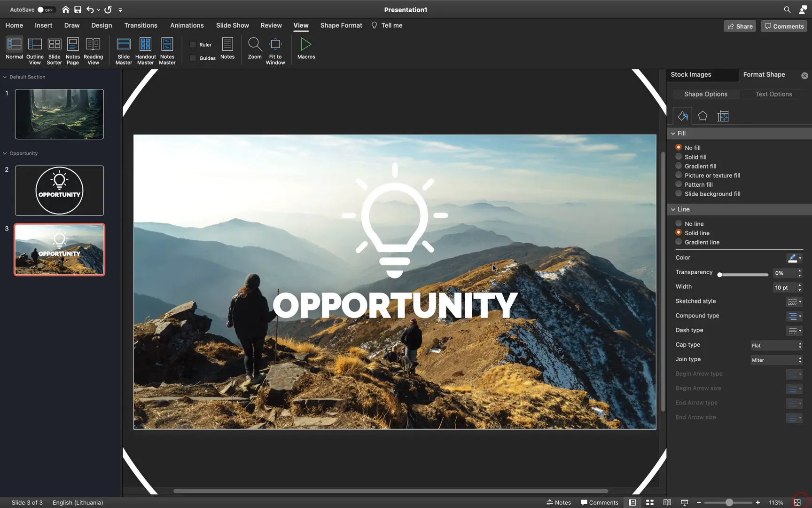Click the Share button

point(740,26)
